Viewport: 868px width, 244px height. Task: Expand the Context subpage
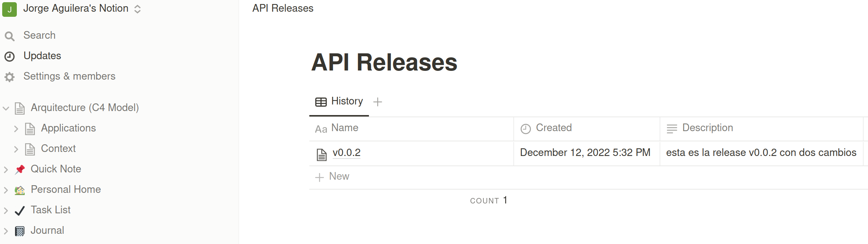point(16,149)
